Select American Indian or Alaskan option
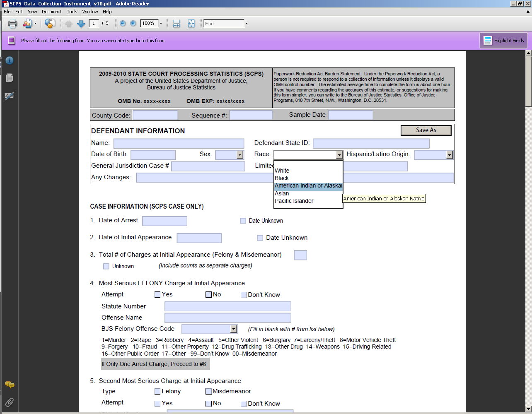Screen dimensions: 532x414 308,186
